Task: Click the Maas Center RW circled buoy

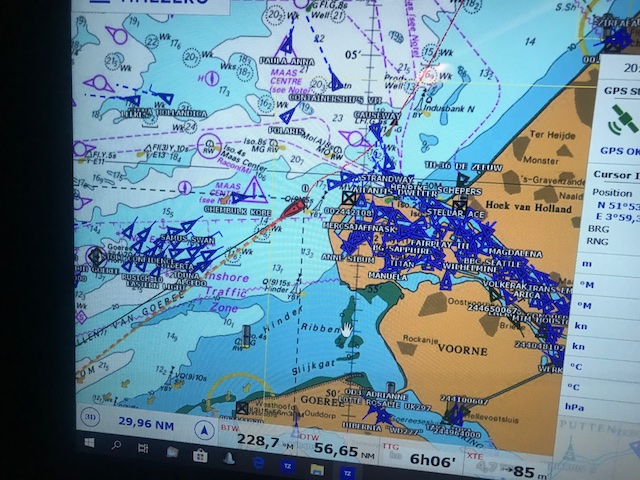Action: (x=209, y=146)
